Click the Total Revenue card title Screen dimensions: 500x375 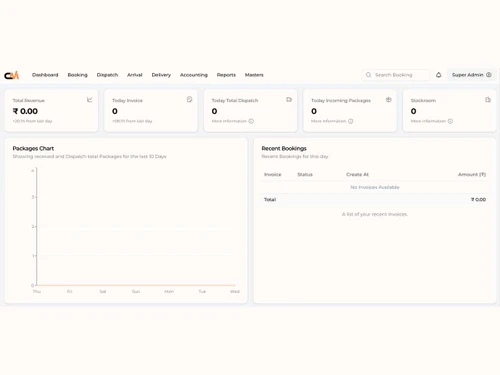pyautogui.click(x=28, y=100)
